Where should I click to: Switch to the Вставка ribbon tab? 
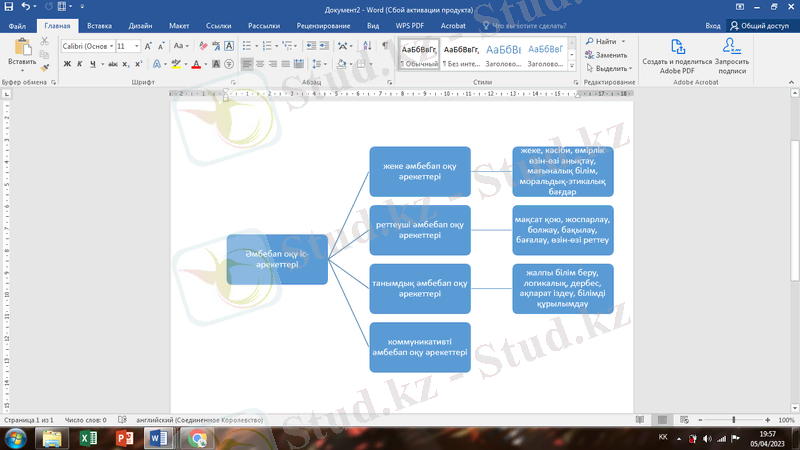coord(99,25)
